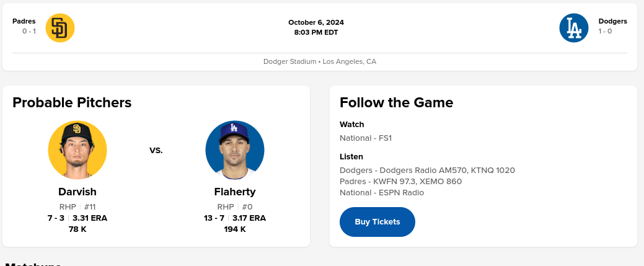Click National - FS1 watch listing
644x266 pixels.
(366, 138)
